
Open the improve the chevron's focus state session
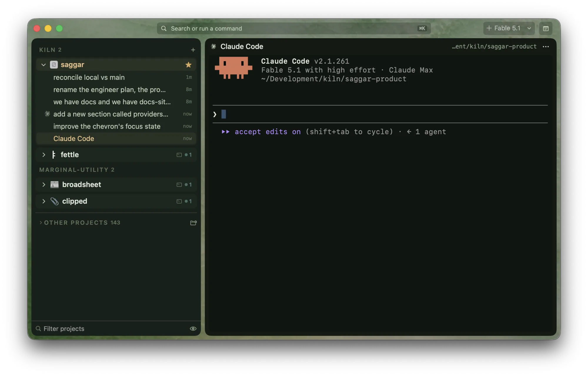pos(116,127)
